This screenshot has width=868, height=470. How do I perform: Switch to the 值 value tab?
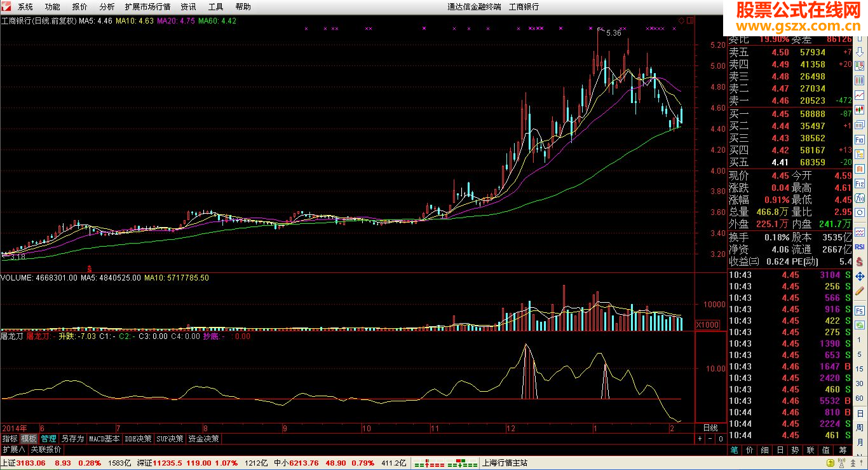pos(825,450)
